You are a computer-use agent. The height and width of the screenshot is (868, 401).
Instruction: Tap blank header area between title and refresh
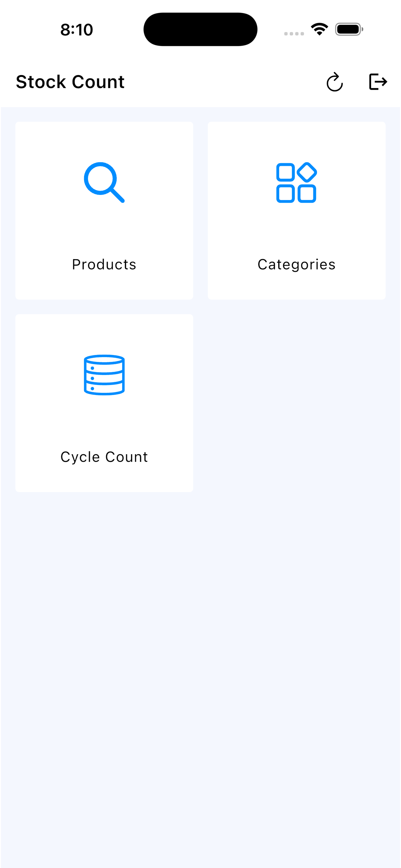(x=222, y=82)
